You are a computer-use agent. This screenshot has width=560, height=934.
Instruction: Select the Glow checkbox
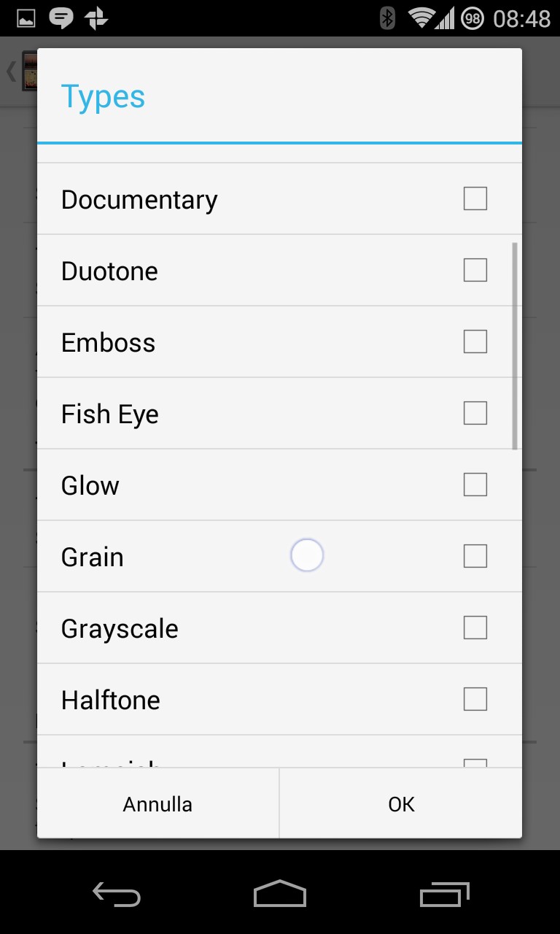coord(475,485)
